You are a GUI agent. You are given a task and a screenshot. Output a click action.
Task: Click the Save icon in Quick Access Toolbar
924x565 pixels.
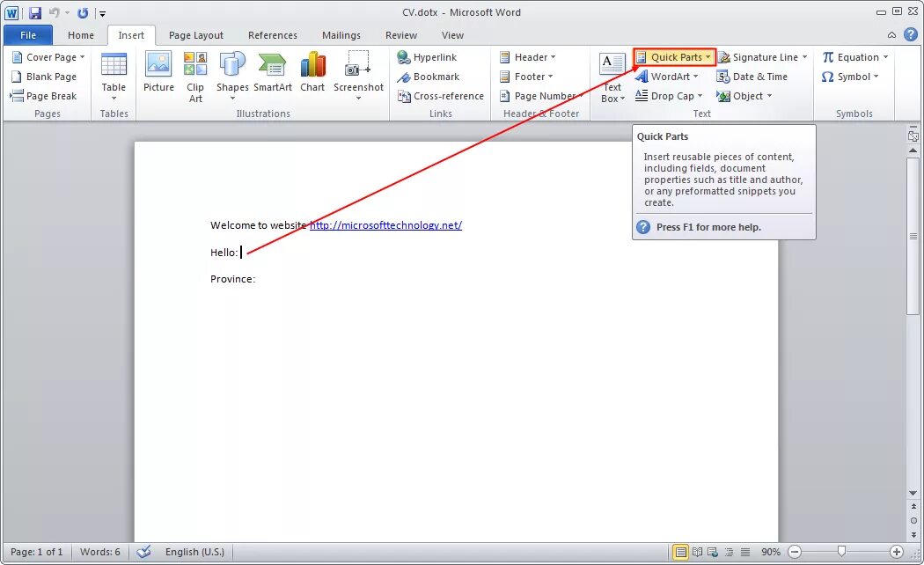(35, 12)
